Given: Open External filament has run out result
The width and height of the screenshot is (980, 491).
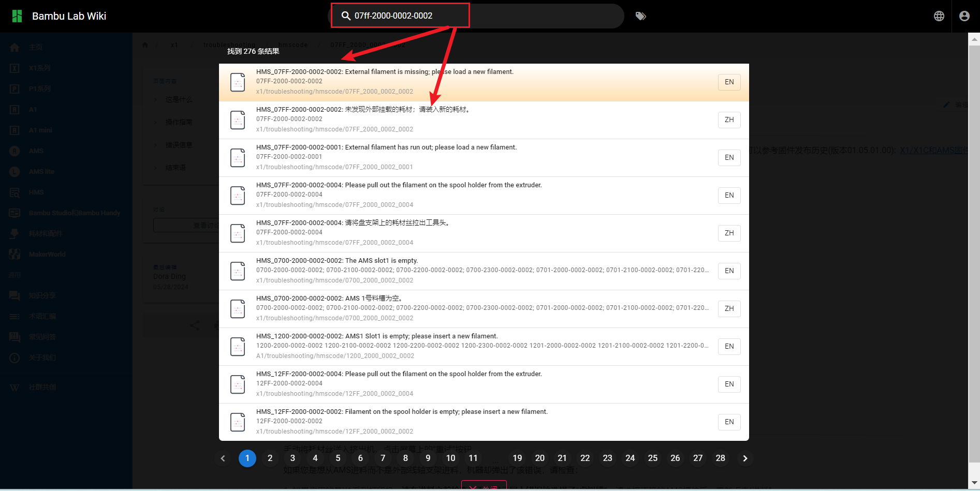Looking at the screenshot, I should pyautogui.click(x=484, y=158).
